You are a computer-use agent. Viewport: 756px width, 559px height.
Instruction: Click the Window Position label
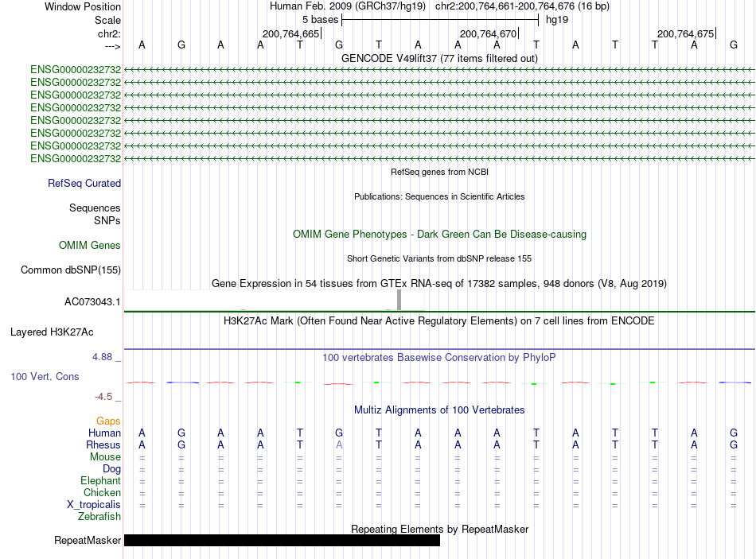pyautogui.click(x=83, y=6)
